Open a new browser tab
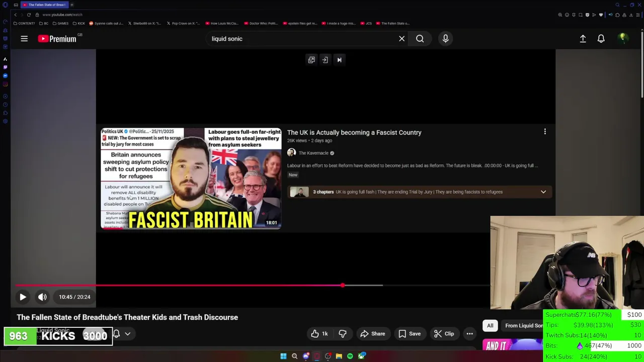The height and width of the screenshot is (362, 644). pos(72,5)
